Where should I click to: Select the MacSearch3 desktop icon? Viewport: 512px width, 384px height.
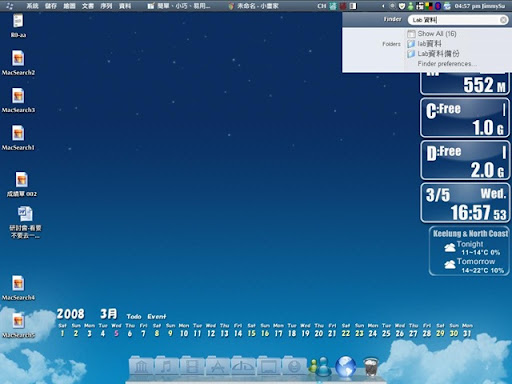pos(18,100)
